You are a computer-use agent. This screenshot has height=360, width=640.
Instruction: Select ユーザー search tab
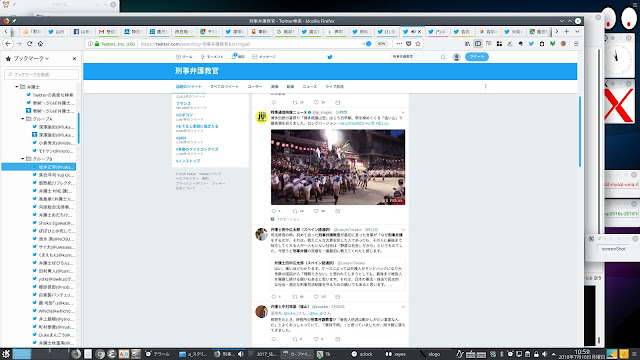click(x=254, y=87)
